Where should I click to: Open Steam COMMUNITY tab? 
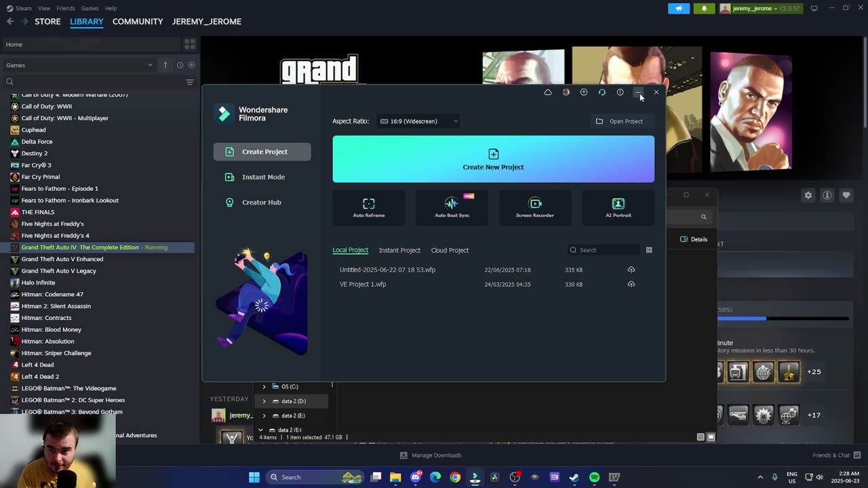[x=138, y=22]
